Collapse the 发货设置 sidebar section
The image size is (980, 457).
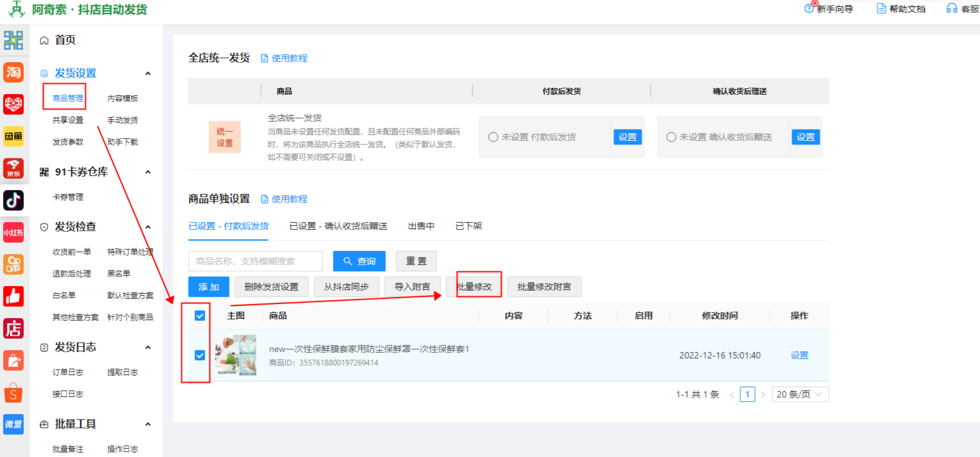pyautogui.click(x=148, y=74)
